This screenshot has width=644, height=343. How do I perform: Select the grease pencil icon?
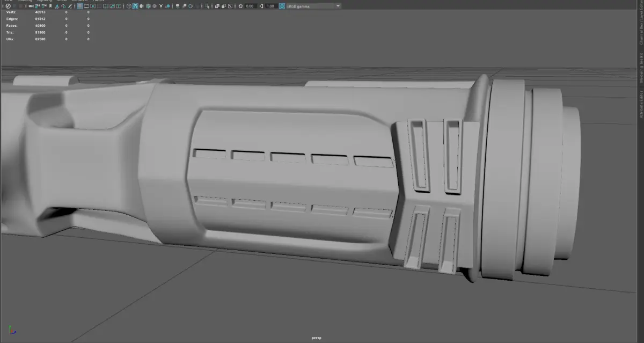(x=70, y=6)
